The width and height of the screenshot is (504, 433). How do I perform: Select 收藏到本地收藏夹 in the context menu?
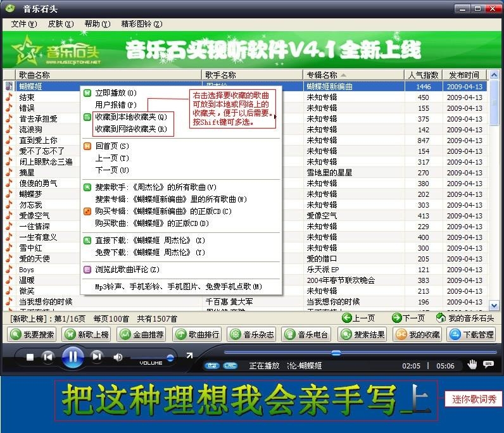pyautogui.click(x=130, y=117)
